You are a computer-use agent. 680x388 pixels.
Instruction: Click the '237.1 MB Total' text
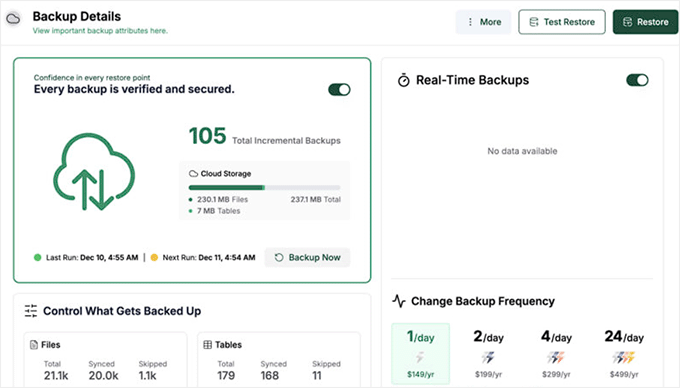[315, 199]
